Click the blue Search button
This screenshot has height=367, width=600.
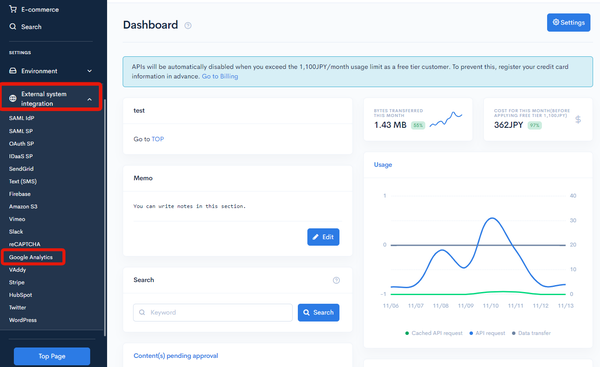pos(319,312)
